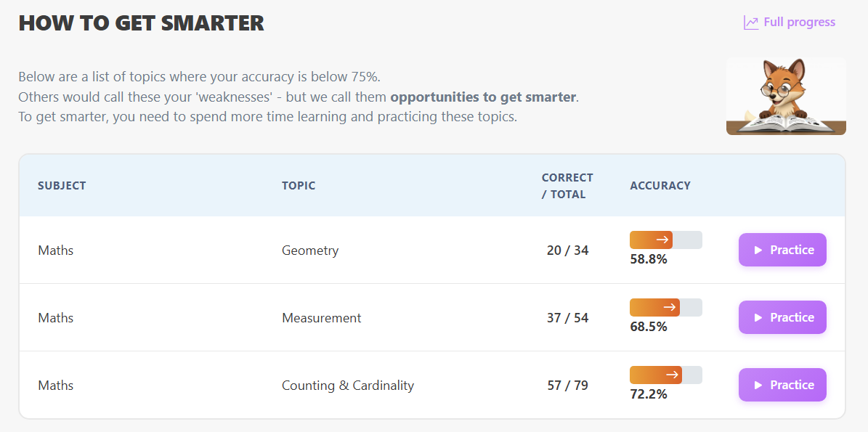This screenshot has height=432, width=868.
Task: Click the Accuracy column header
Action: [660, 186]
